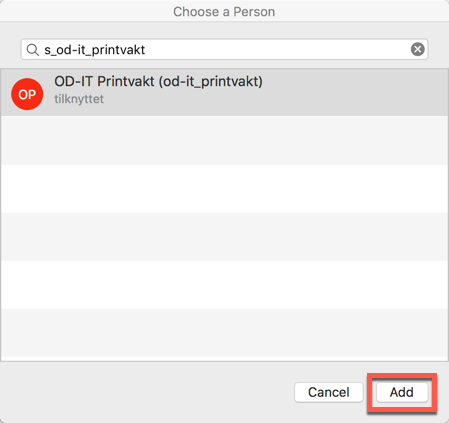Click the last partial row at the list bottom
The image size is (449, 423).
tap(224, 359)
